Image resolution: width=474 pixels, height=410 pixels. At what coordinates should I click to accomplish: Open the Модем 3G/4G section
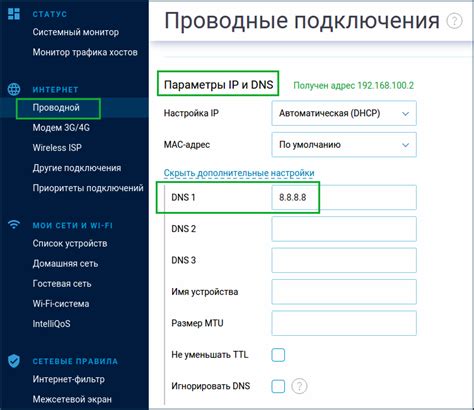point(61,128)
